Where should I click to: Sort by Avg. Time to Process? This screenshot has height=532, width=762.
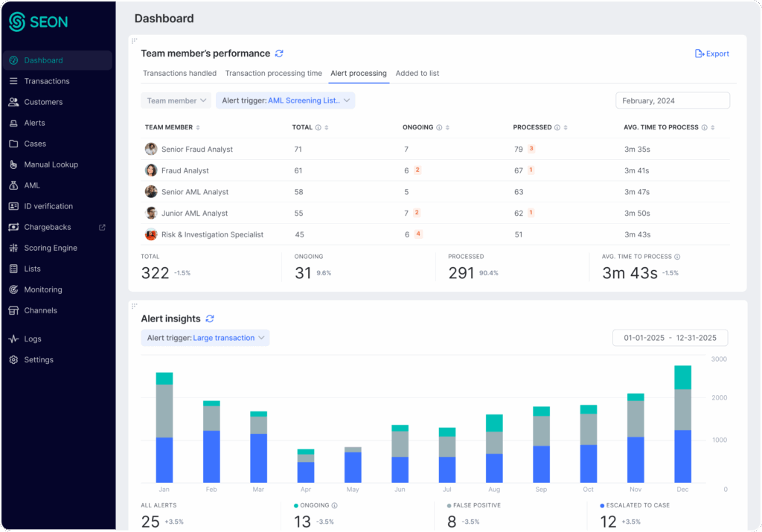(x=714, y=127)
